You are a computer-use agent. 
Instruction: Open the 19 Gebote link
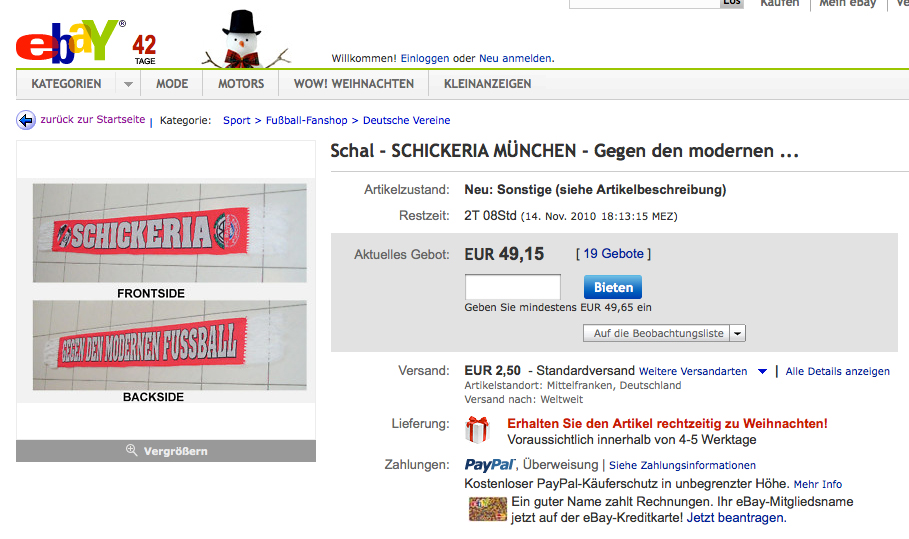613,254
